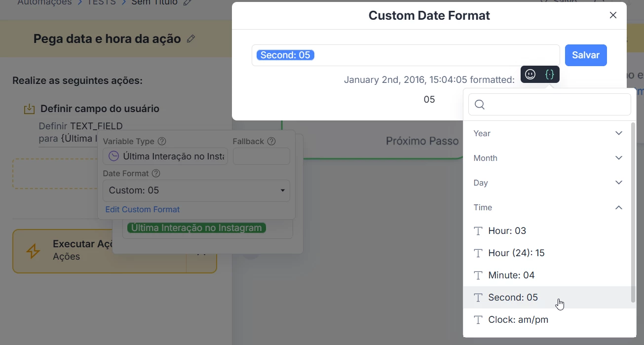Open the Edit Custom Format link
Image resolution: width=644 pixels, height=345 pixels.
click(x=143, y=210)
